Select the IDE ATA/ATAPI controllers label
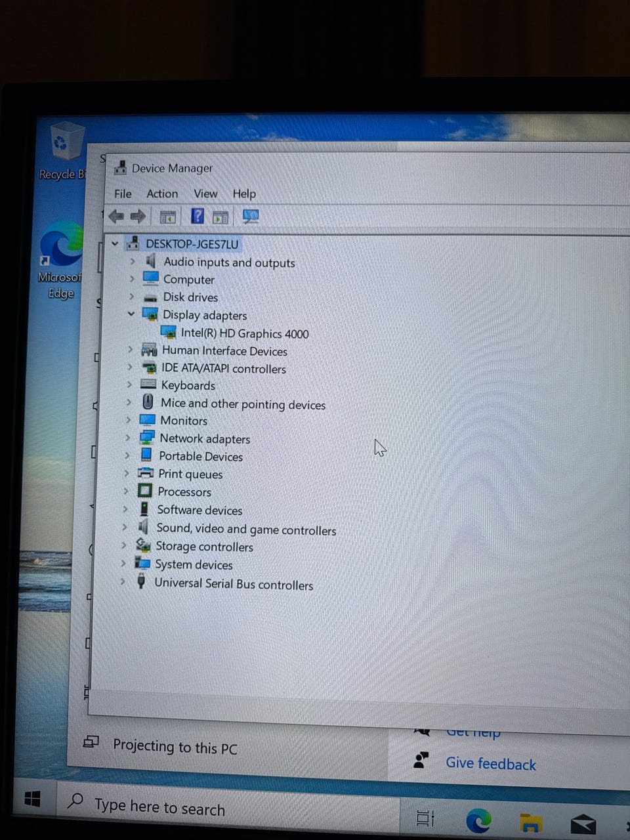The height and width of the screenshot is (840, 630). [x=224, y=369]
